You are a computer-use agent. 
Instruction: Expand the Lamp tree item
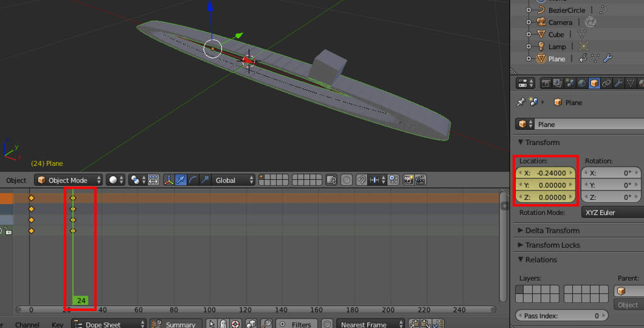[528, 46]
